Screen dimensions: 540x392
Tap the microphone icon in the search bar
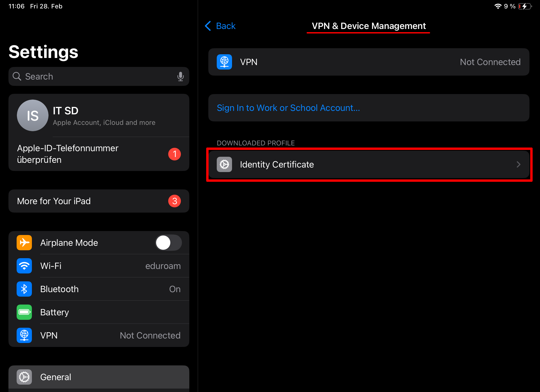pyautogui.click(x=180, y=76)
